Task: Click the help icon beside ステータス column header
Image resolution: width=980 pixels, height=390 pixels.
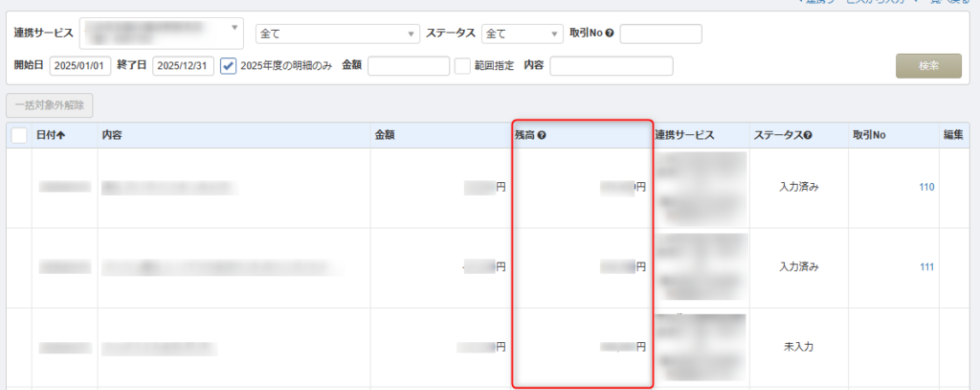Action: point(809,135)
